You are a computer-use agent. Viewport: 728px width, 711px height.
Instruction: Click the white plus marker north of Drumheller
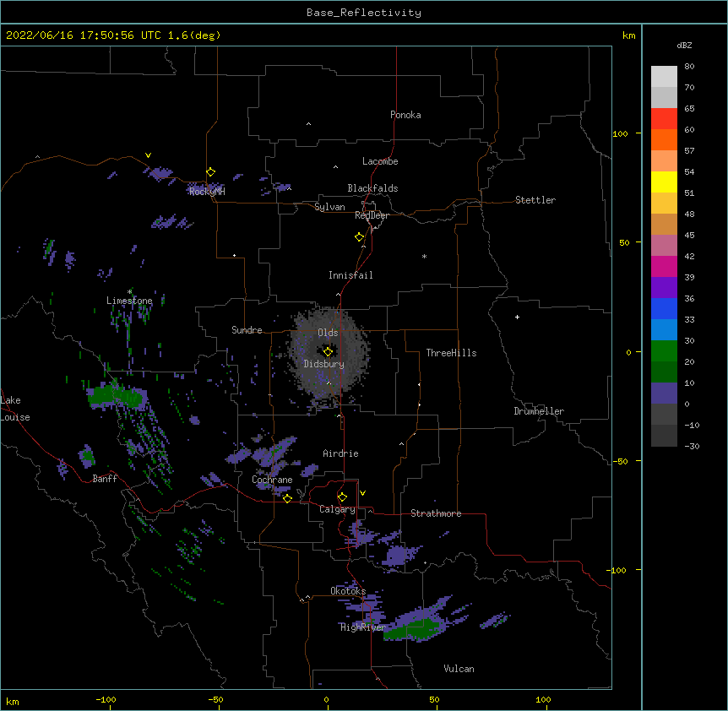(x=517, y=317)
